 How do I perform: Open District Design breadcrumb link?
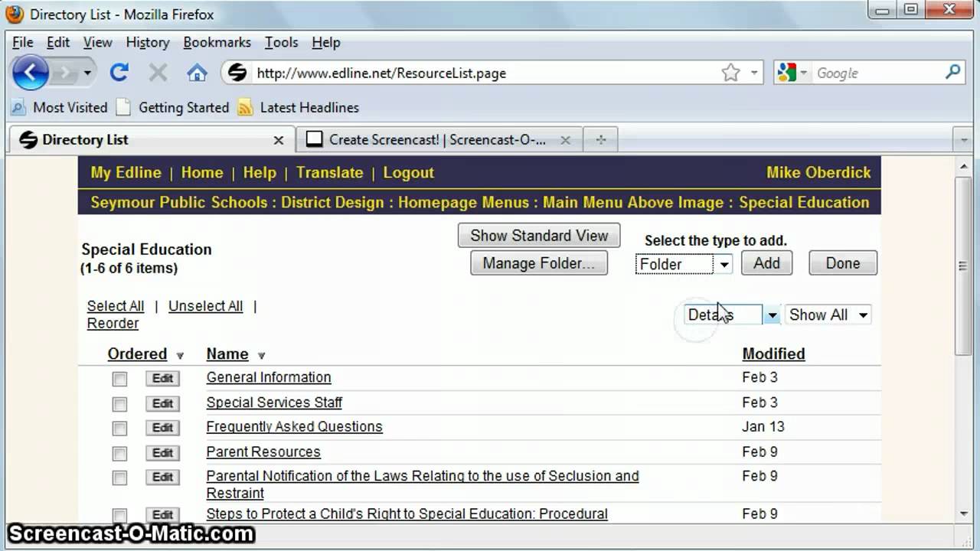pyautogui.click(x=332, y=202)
